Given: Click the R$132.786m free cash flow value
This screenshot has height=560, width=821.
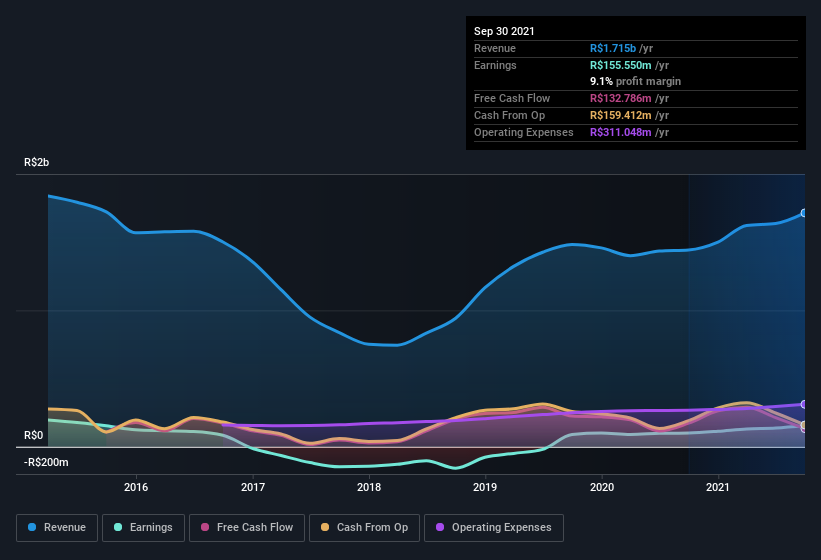Looking at the screenshot, I should point(621,98).
